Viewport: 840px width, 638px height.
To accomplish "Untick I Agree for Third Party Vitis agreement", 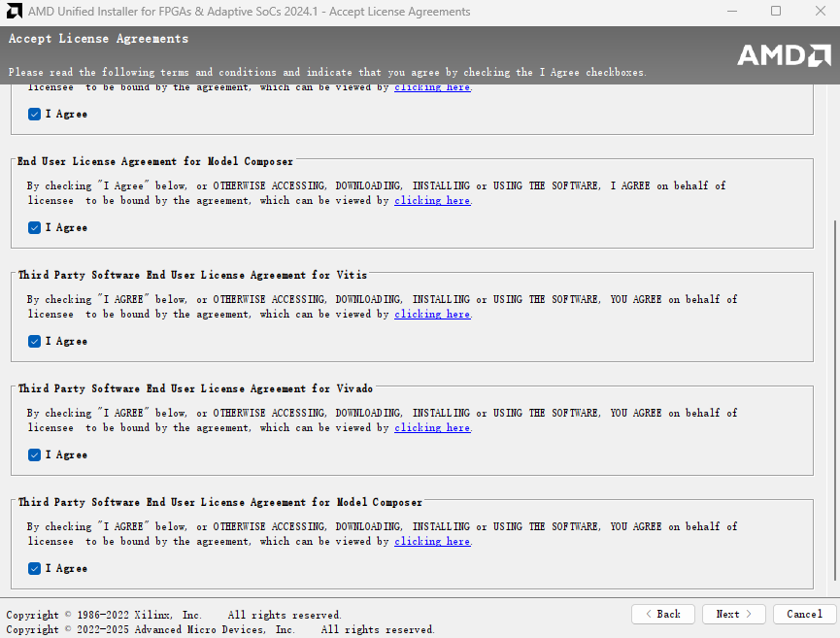I will point(35,341).
